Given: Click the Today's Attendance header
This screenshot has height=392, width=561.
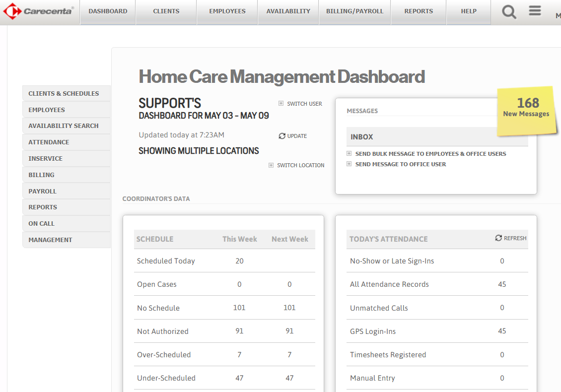Looking at the screenshot, I should click(389, 239).
